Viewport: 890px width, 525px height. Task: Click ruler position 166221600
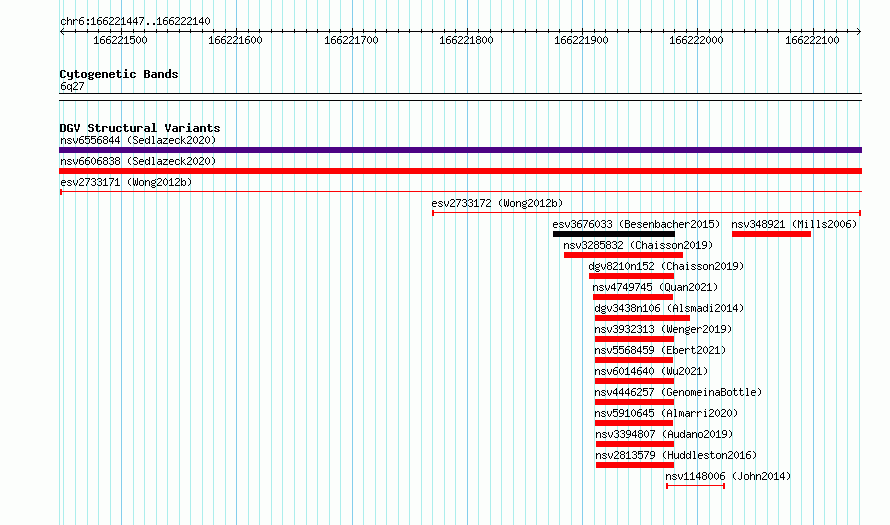236,40
